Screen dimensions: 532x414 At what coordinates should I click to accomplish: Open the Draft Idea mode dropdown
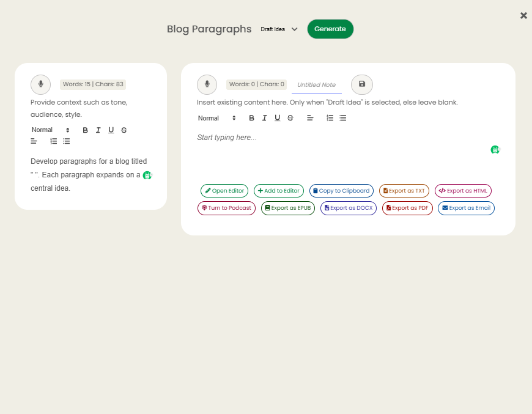pos(279,29)
